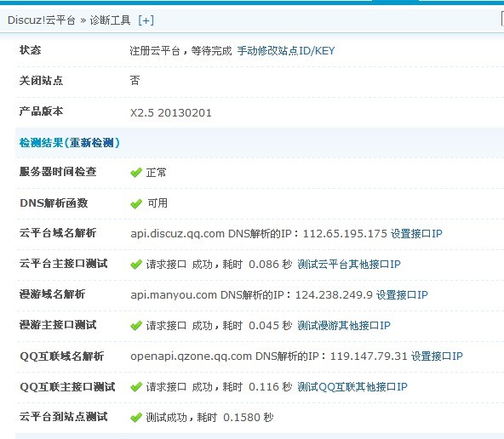This screenshot has width=504, height=439.
Task: Click the 云平台到站点测试 label
Action: tap(63, 417)
